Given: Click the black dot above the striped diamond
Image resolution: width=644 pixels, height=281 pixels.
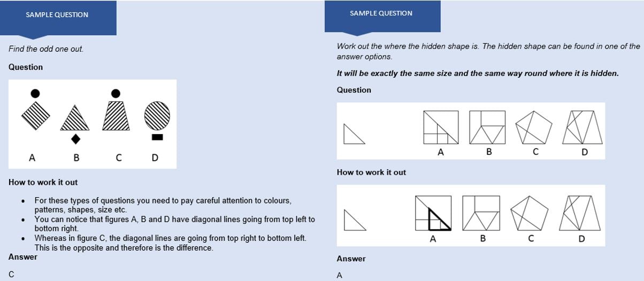Looking at the screenshot, I should point(35,93).
